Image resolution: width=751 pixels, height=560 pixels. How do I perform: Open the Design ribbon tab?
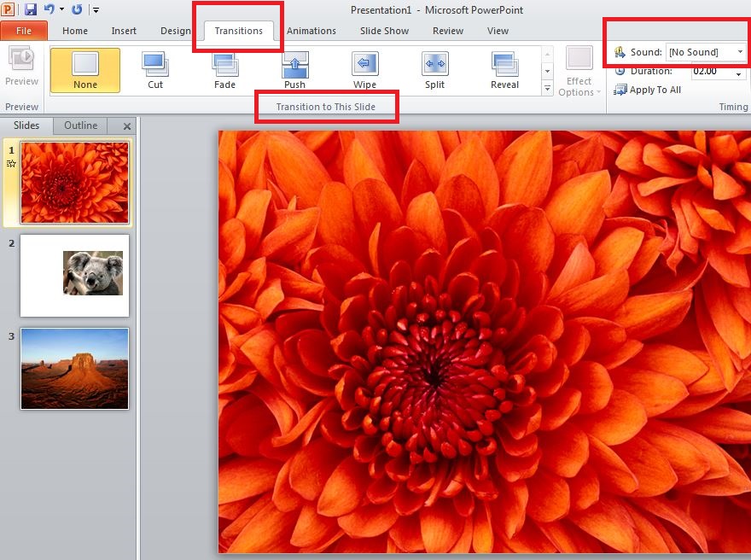(175, 31)
